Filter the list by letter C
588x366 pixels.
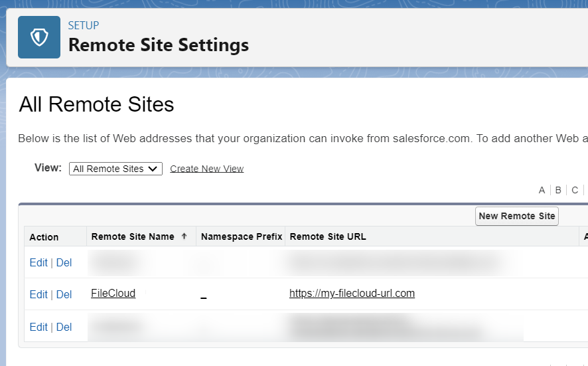click(575, 190)
